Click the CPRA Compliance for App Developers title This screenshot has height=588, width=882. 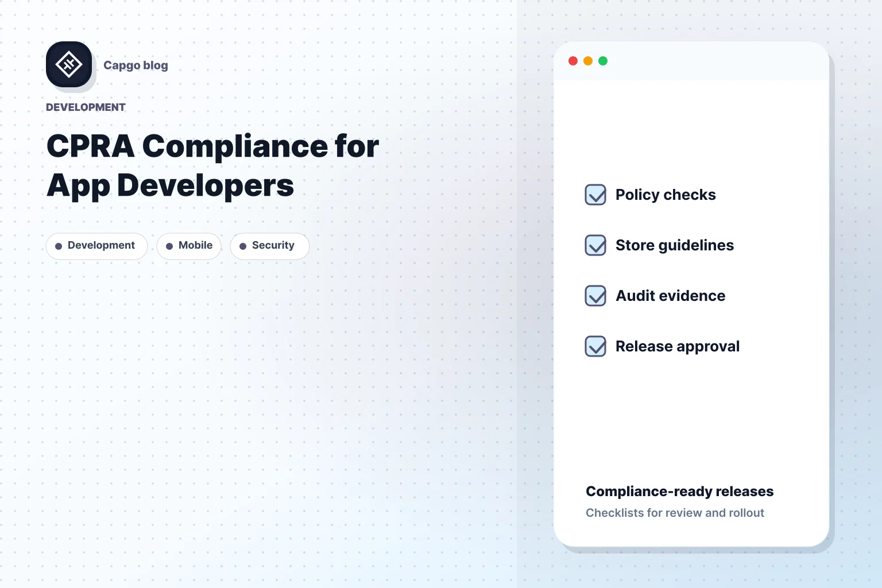pyautogui.click(x=212, y=165)
